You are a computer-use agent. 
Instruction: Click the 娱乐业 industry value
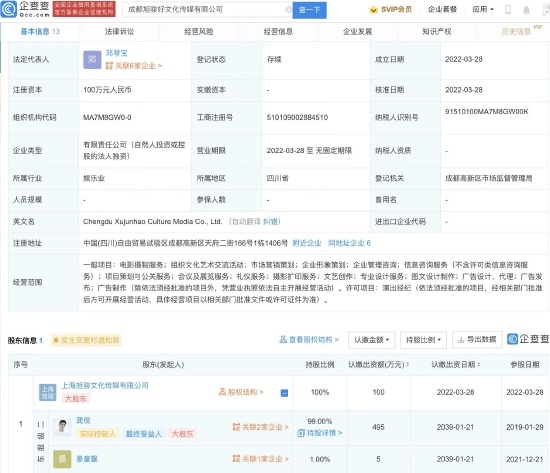click(x=94, y=178)
